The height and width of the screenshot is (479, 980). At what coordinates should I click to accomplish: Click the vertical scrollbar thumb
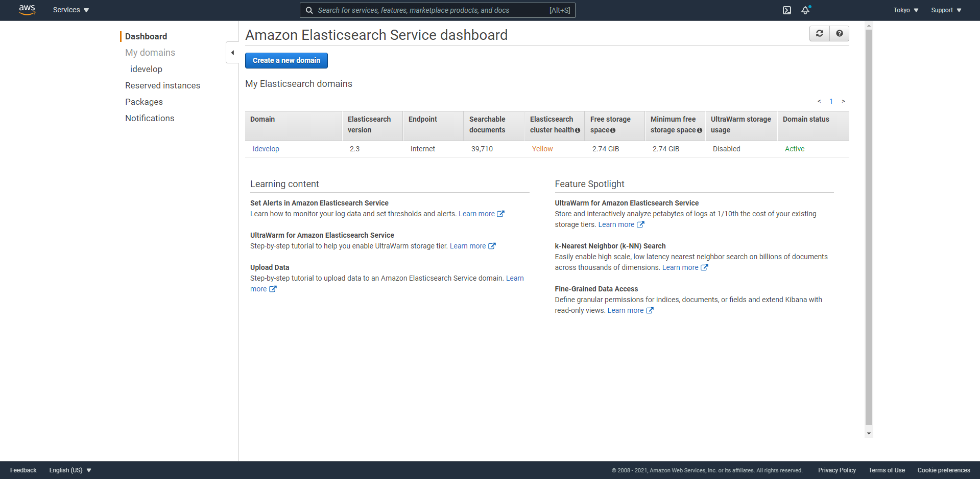(869, 227)
